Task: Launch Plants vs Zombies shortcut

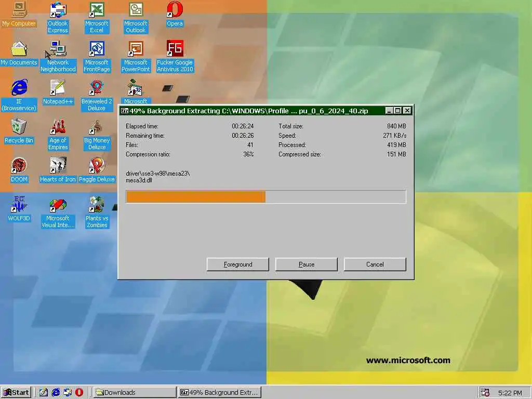Action: (x=97, y=212)
